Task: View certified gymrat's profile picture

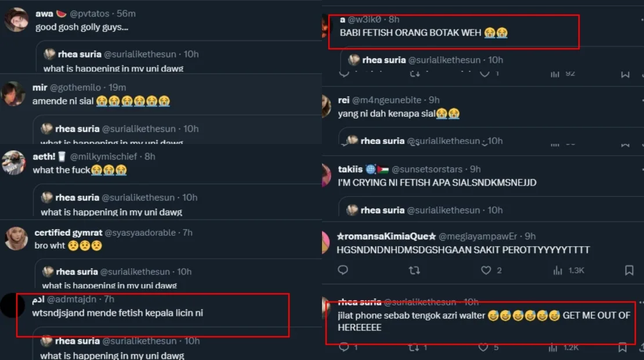Action: click(x=16, y=238)
